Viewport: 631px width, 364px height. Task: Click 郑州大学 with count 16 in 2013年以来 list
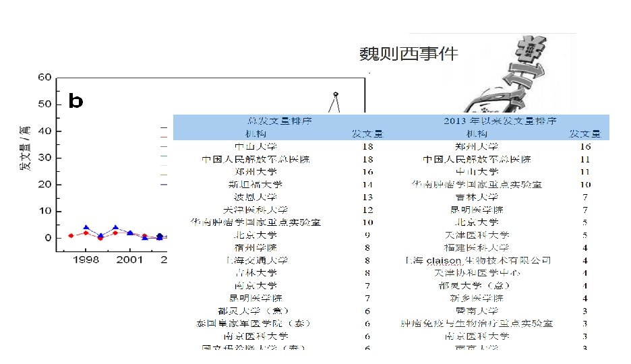[477, 146]
